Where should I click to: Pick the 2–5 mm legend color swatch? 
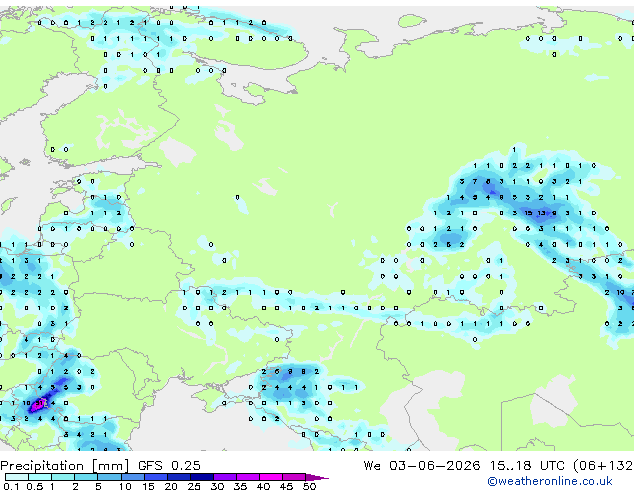point(86,477)
